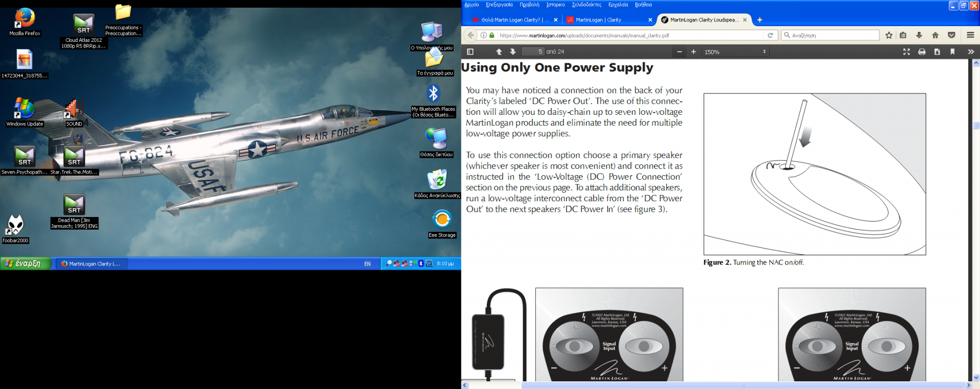This screenshot has height=389, width=980.
Task: Zoom out the PDF document
Action: tap(679, 52)
